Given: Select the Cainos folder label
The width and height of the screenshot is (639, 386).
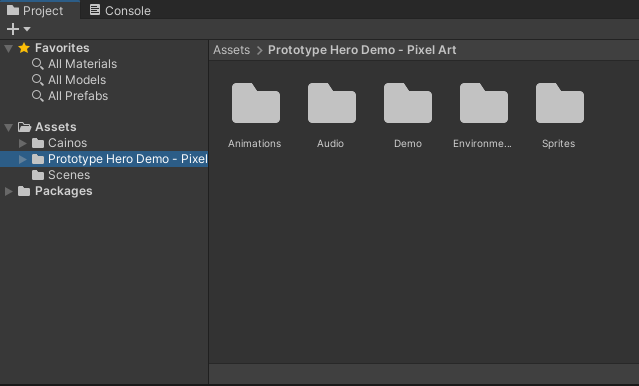Looking at the screenshot, I should click(67, 143).
